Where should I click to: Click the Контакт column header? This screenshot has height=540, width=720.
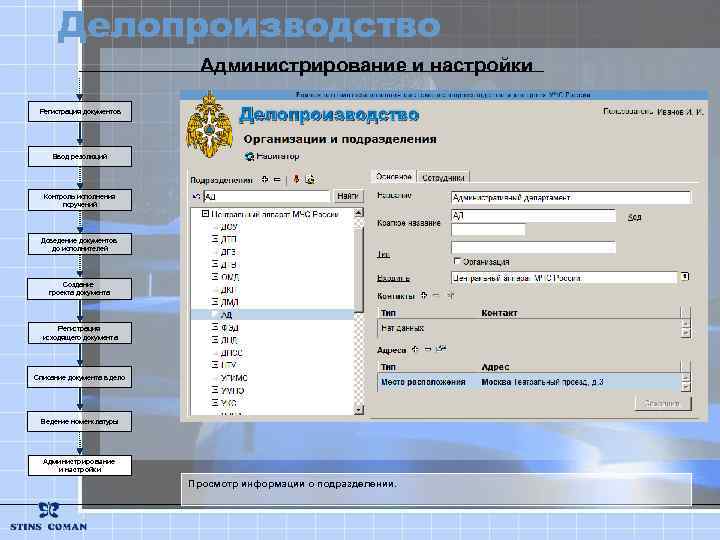tap(499, 313)
